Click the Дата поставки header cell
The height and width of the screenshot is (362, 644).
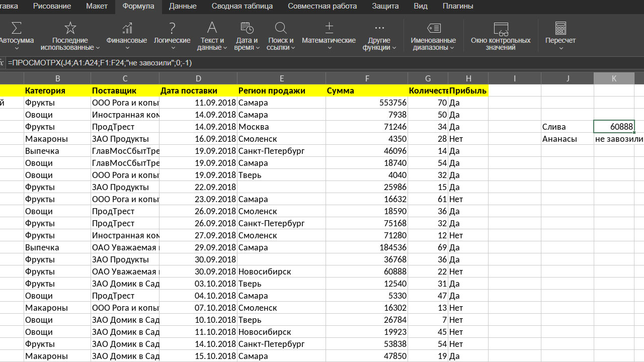[198, 90]
